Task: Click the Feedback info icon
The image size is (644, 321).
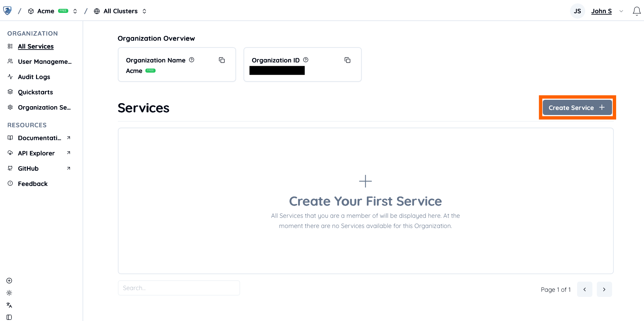Action: [10, 184]
